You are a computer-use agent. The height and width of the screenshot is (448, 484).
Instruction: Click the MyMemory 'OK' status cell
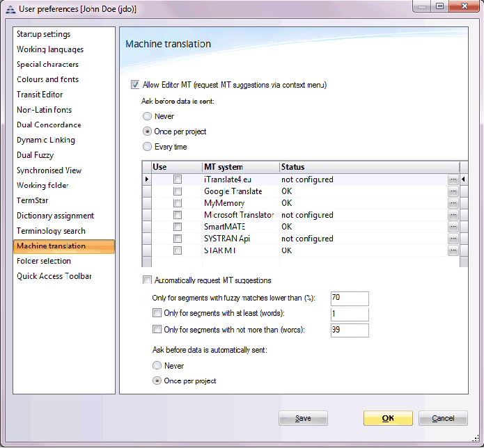pos(364,203)
